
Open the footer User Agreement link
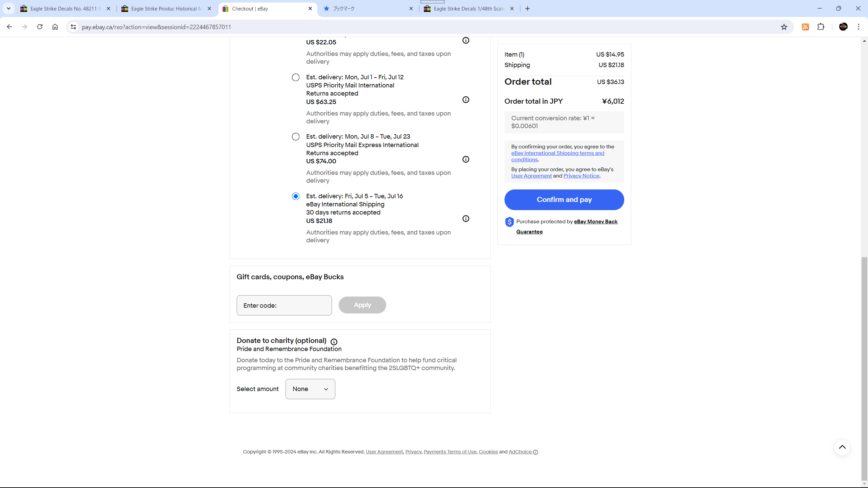384,452
